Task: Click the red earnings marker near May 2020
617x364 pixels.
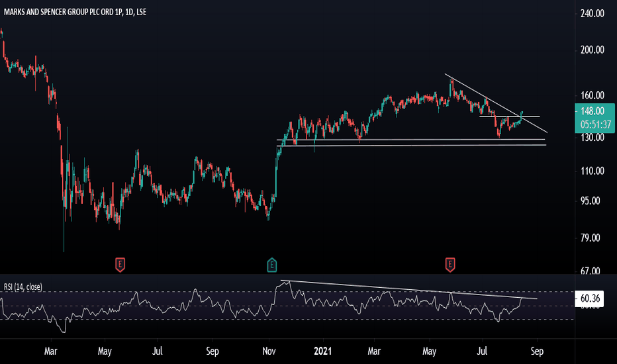Action: (120, 265)
